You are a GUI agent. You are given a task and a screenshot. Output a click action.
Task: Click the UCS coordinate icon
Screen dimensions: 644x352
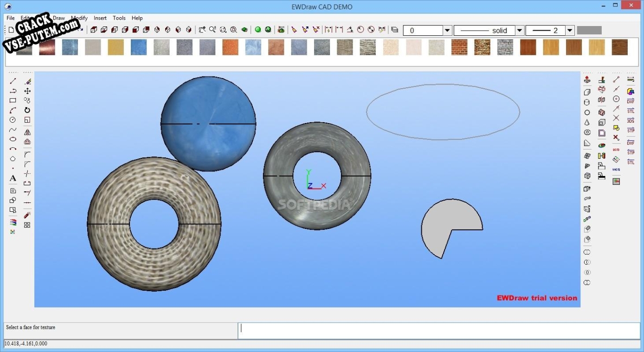[x=616, y=150]
